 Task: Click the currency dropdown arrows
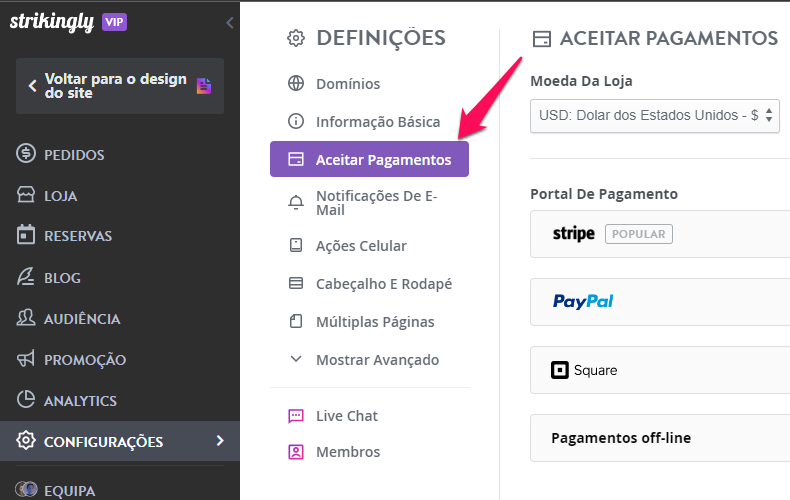769,115
